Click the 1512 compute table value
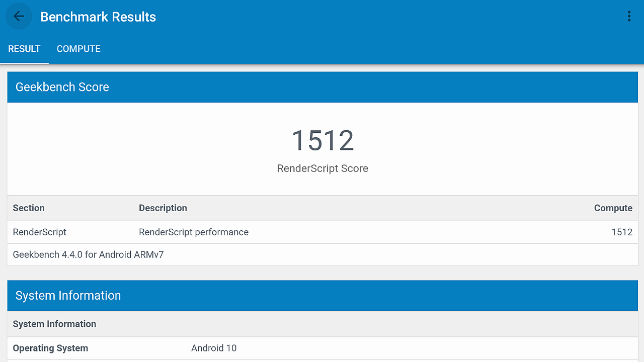This screenshot has width=644, height=362. 622,232
